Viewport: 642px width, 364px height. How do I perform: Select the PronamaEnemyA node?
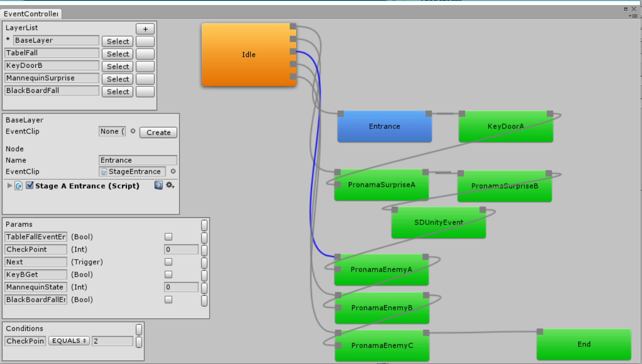[x=382, y=270]
